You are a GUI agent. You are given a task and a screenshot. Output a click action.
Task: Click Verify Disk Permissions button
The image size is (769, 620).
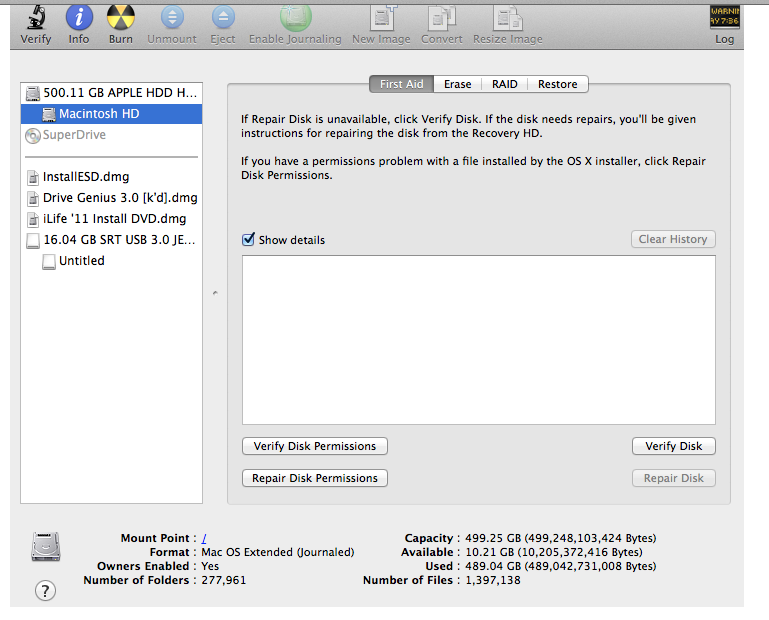315,446
